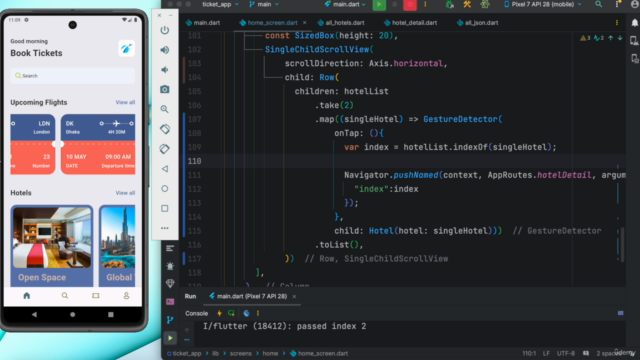Open emulator more options ellipsis
Image resolution: width=640 pixels, height=360 pixels.
tap(164, 228)
